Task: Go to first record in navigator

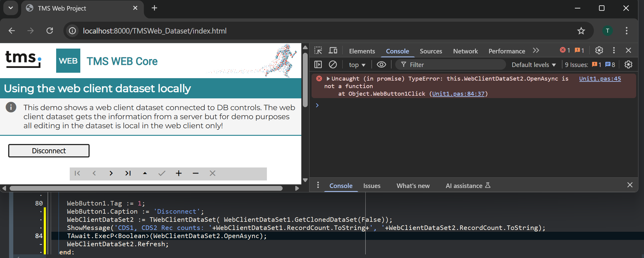Action: click(77, 173)
